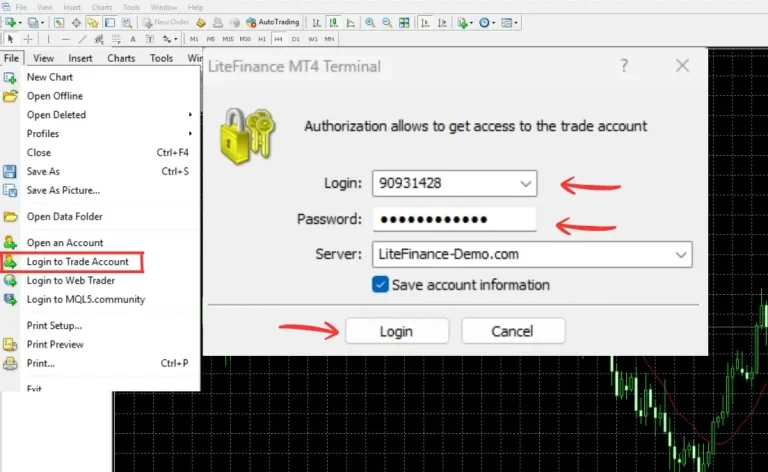Viewport: 768px width, 472px height.
Task: Open the Strategy Tester toolbar icon
Action: coord(127,23)
